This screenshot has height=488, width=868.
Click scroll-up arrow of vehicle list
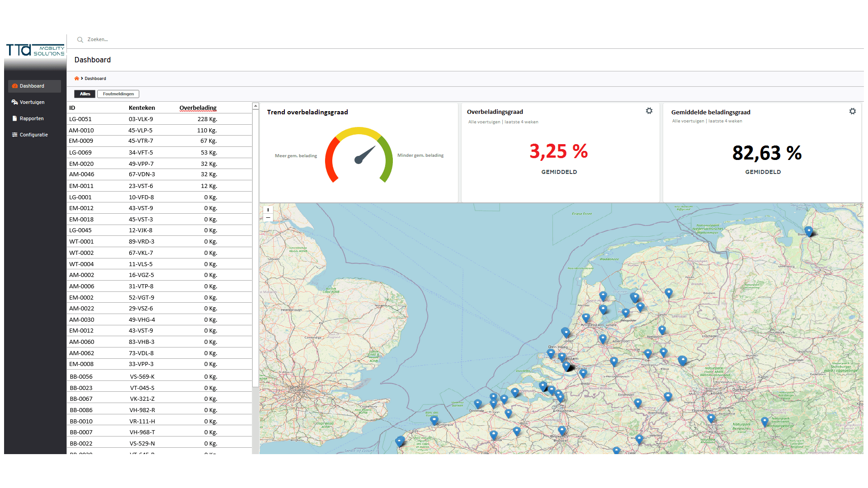click(x=255, y=106)
